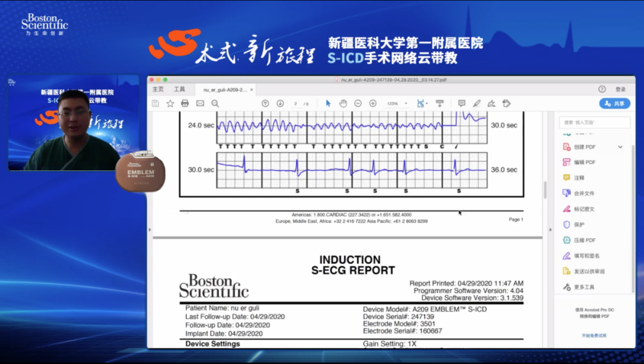Viewport: 644px width, 364px height.
Task: Click the 'Electrode Serial#: 160667' text
Action: click(402, 331)
